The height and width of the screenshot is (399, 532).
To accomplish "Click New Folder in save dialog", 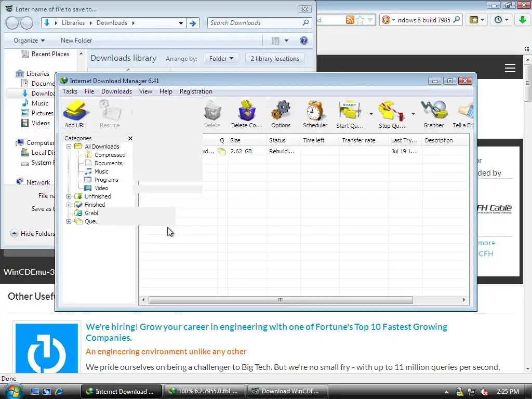I will coord(76,41).
